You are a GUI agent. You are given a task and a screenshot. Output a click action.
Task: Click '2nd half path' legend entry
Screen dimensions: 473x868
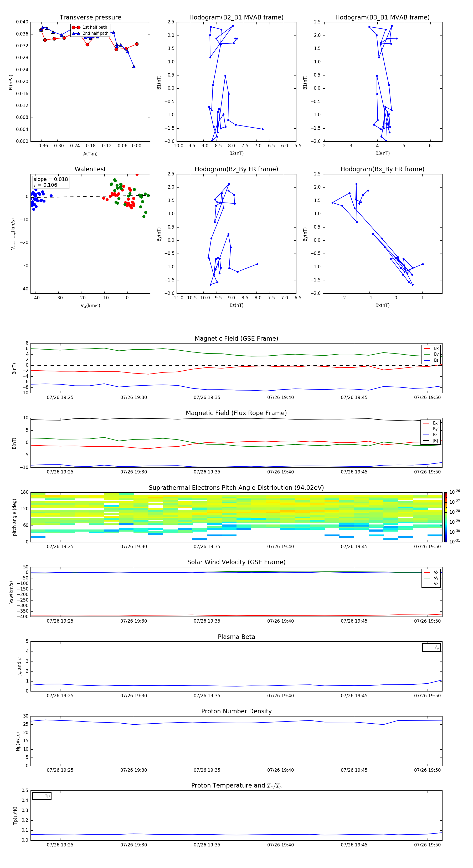click(x=90, y=33)
